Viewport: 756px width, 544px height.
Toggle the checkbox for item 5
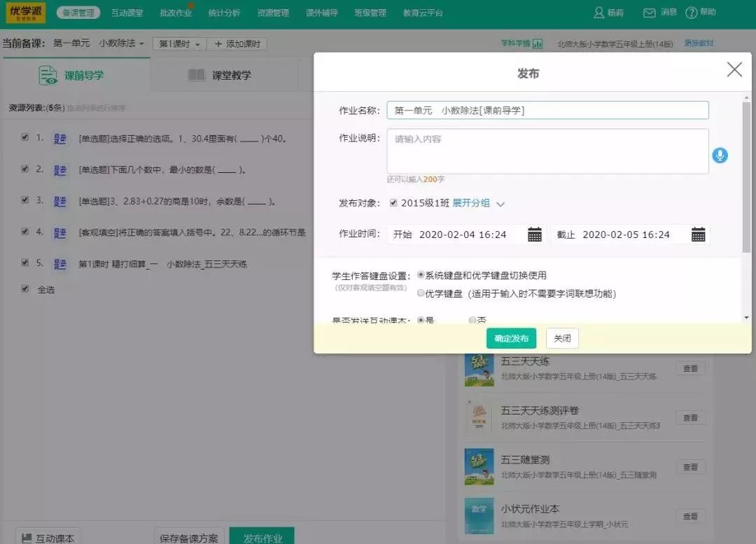coord(25,263)
